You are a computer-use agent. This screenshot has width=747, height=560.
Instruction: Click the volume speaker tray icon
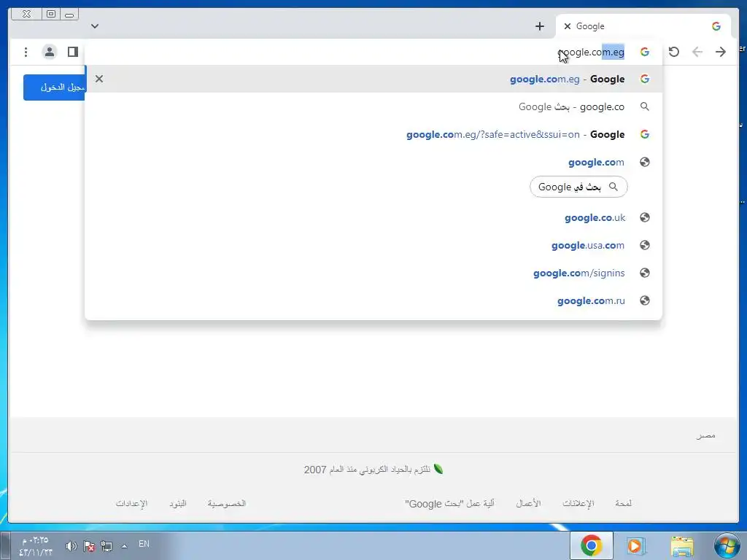pyautogui.click(x=71, y=546)
